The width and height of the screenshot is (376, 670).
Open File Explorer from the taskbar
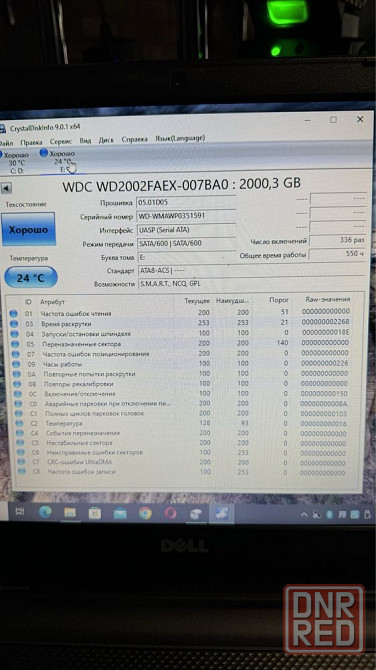click(x=70, y=512)
